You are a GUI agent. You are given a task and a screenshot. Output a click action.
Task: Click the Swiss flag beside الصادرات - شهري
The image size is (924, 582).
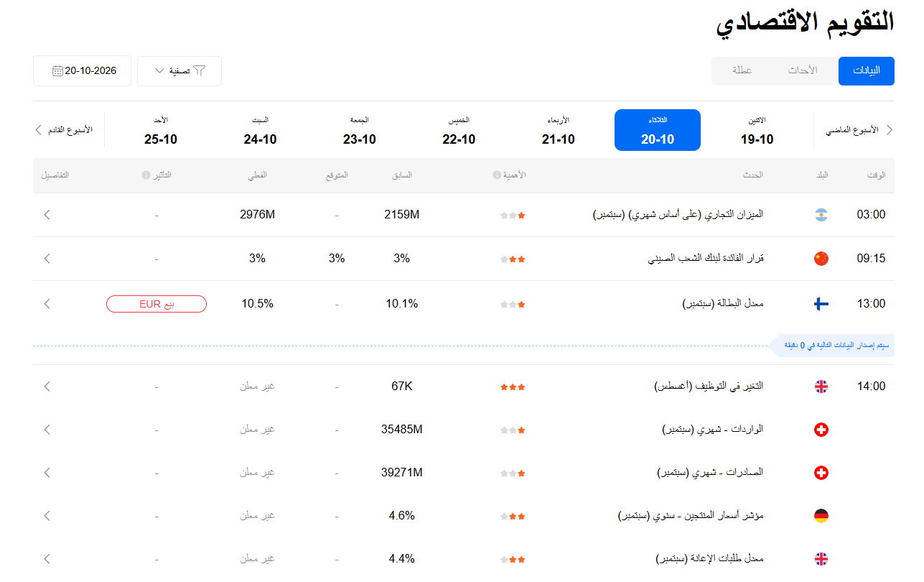821,473
